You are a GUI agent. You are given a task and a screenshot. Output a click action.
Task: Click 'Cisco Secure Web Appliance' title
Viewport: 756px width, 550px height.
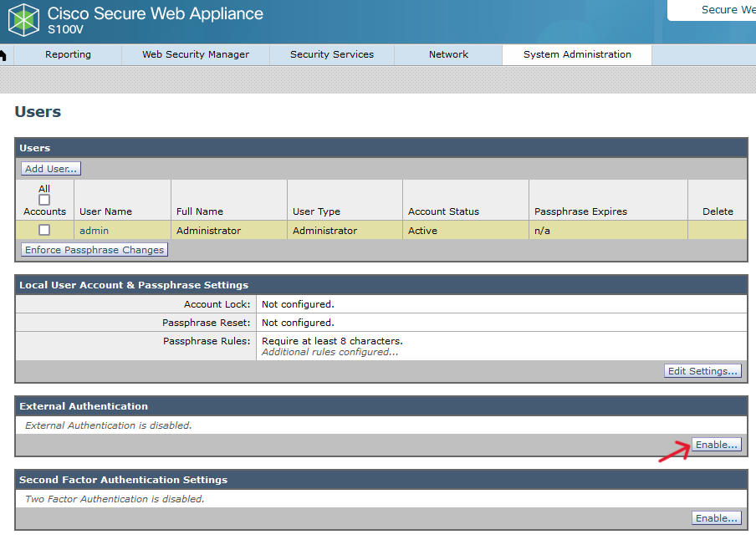(156, 13)
